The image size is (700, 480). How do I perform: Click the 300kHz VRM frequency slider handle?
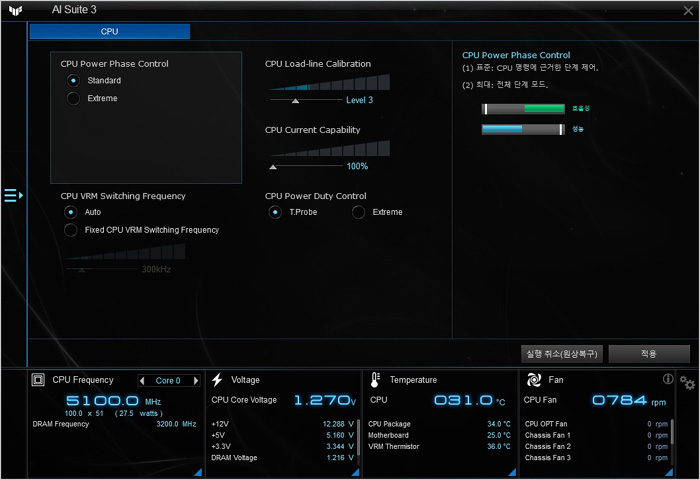pyautogui.click(x=82, y=270)
